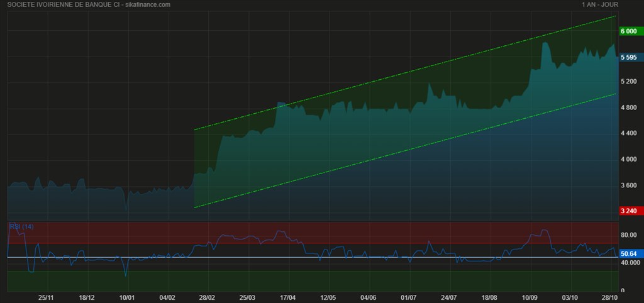Click the blue 50.64 RSI value tag
644x303 pixels.
click(x=630, y=254)
